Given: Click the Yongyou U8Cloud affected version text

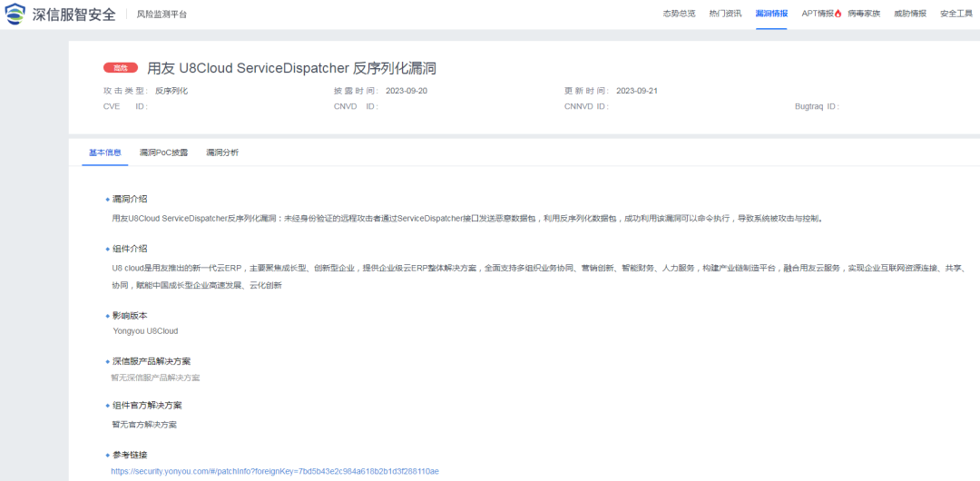Looking at the screenshot, I should click(x=145, y=331).
